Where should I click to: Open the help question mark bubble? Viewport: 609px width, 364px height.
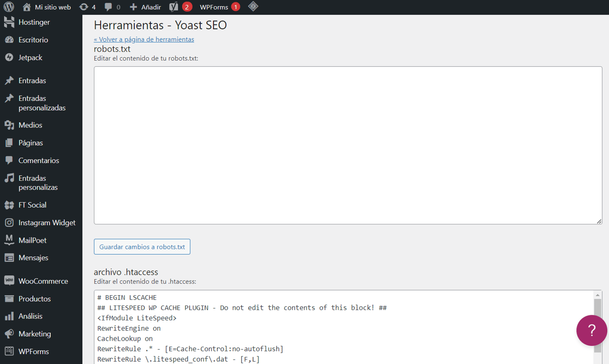[591, 330]
